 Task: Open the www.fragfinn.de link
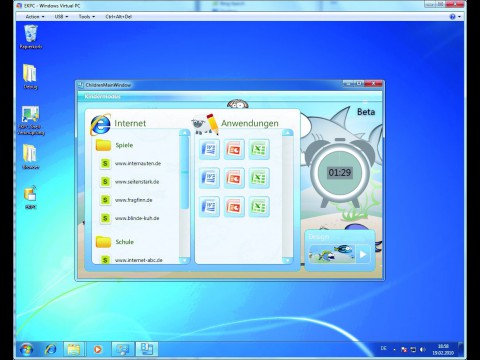pos(134,200)
